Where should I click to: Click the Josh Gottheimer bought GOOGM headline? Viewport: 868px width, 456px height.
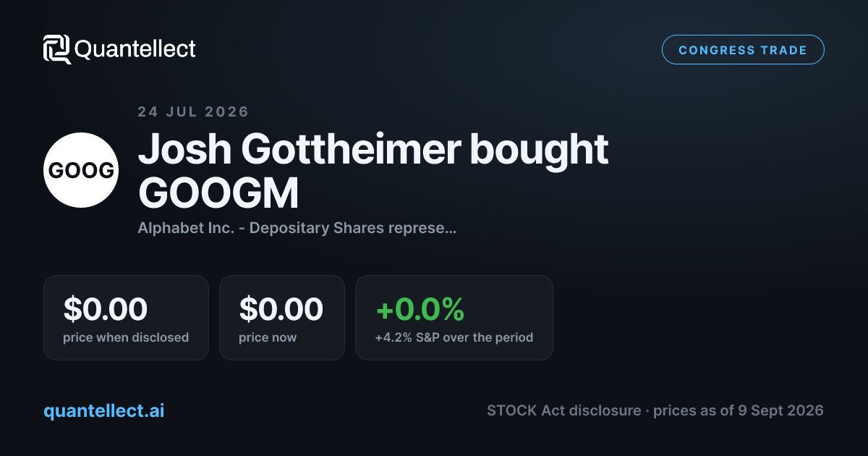373,171
